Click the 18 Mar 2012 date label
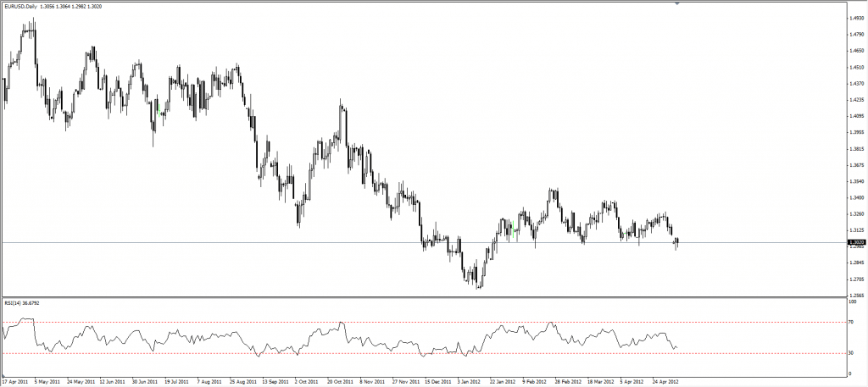 pyautogui.click(x=601, y=381)
